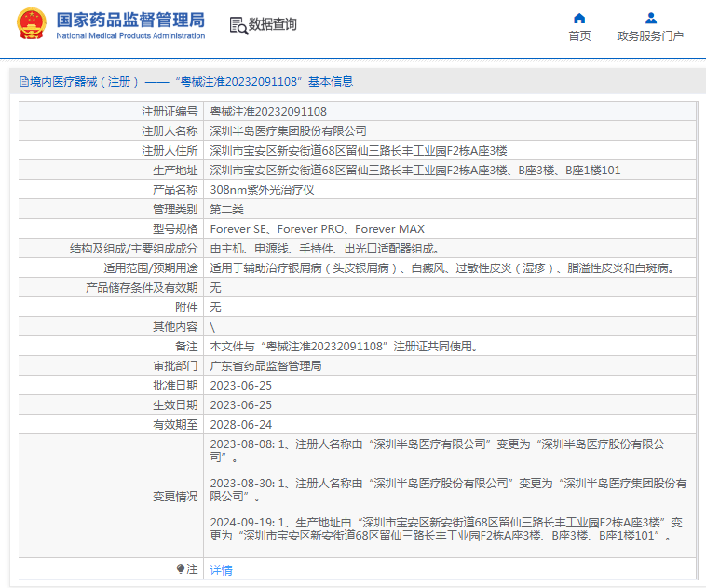This screenshot has height=588, width=706.
Task: Click the 管理类别 label
Action: 175,210
